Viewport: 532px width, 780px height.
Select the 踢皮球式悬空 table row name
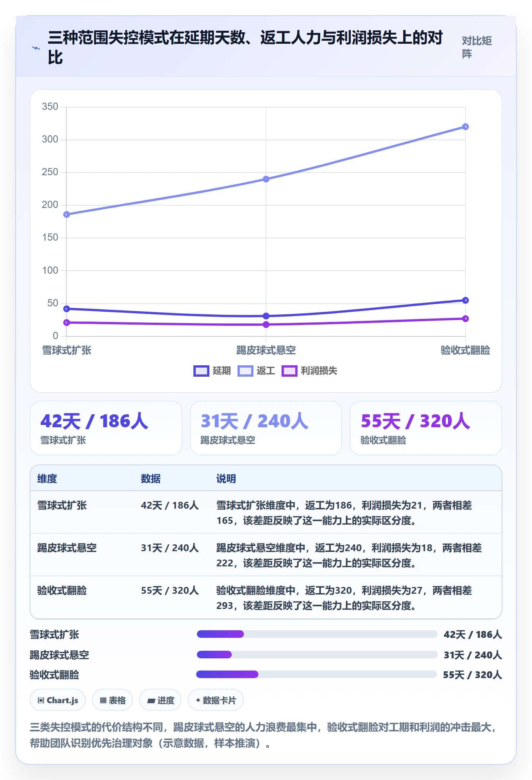click(x=67, y=548)
